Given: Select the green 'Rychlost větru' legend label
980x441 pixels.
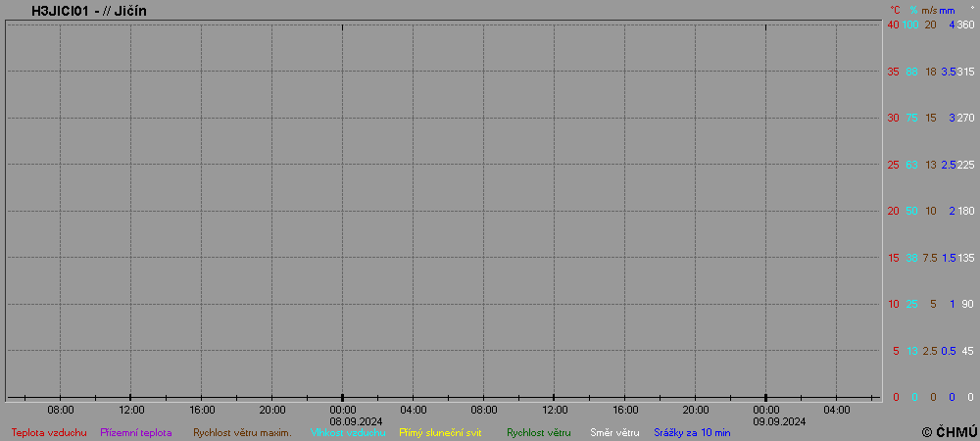Looking at the screenshot, I should click(x=538, y=432).
